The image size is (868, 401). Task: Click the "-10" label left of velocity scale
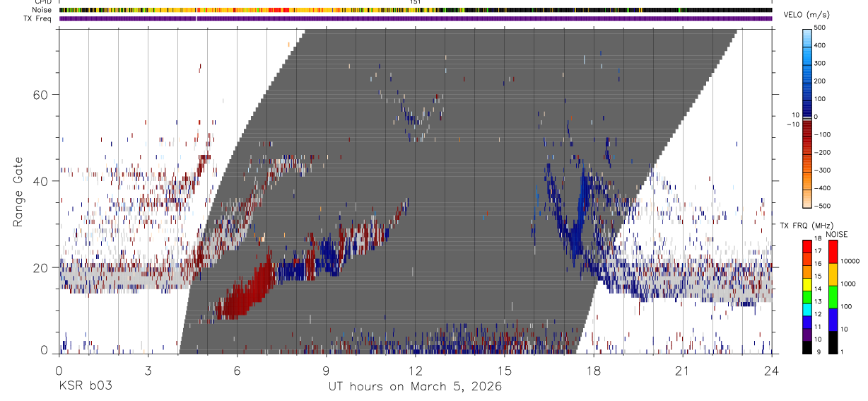[x=793, y=124]
